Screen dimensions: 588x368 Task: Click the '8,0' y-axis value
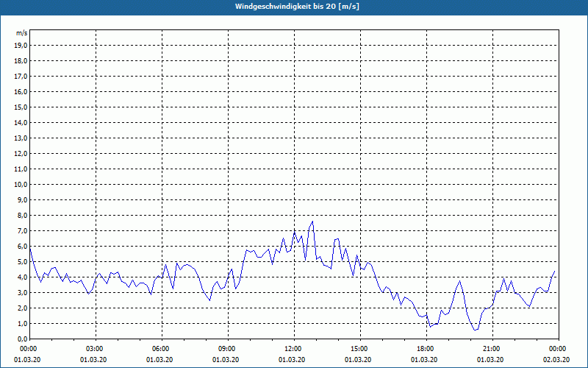pyautogui.click(x=22, y=216)
